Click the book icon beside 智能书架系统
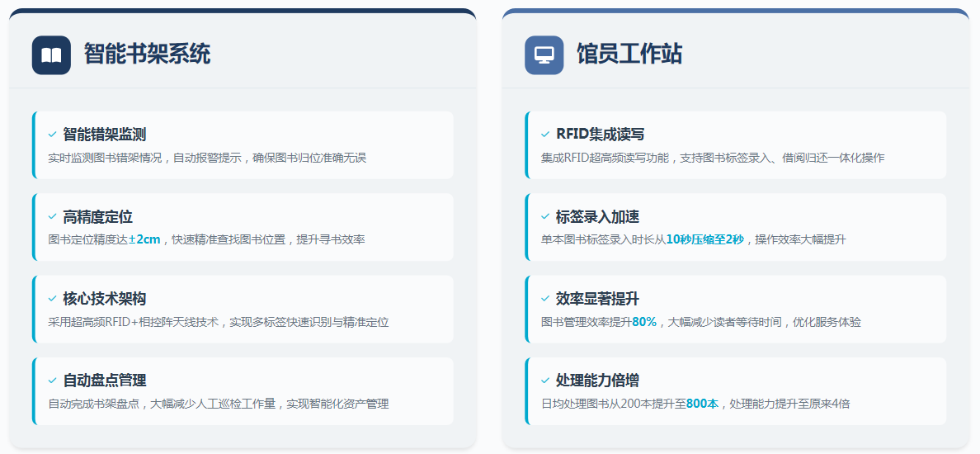This screenshot has height=454, width=980. [51, 55]
